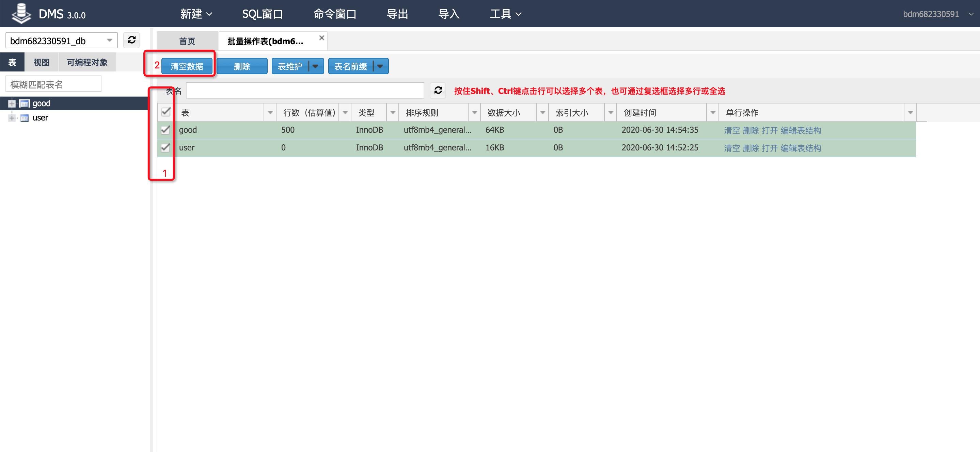Open the table name prefix dropdown arrow
Screen dimensions: 980x452
380,66
